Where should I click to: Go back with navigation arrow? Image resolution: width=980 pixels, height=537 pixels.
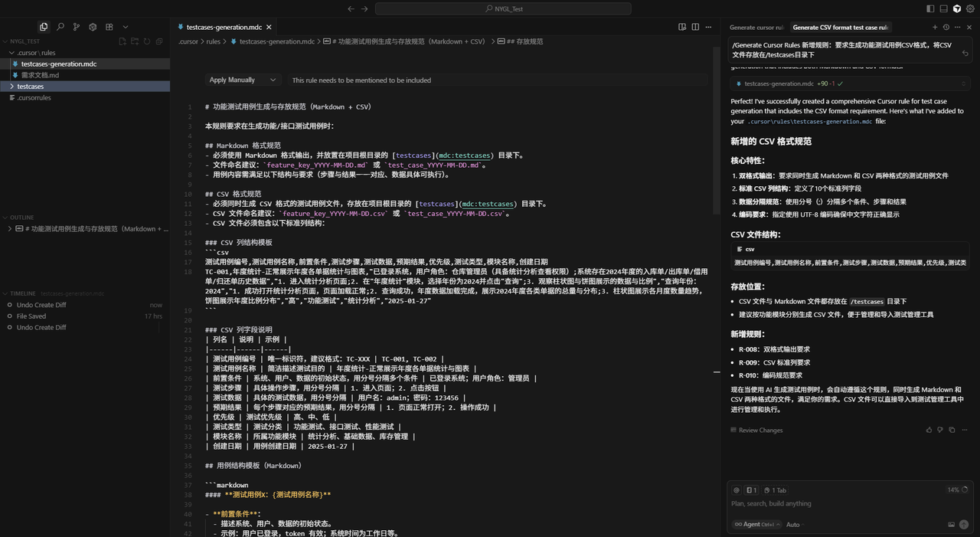[x=351, y=8]
